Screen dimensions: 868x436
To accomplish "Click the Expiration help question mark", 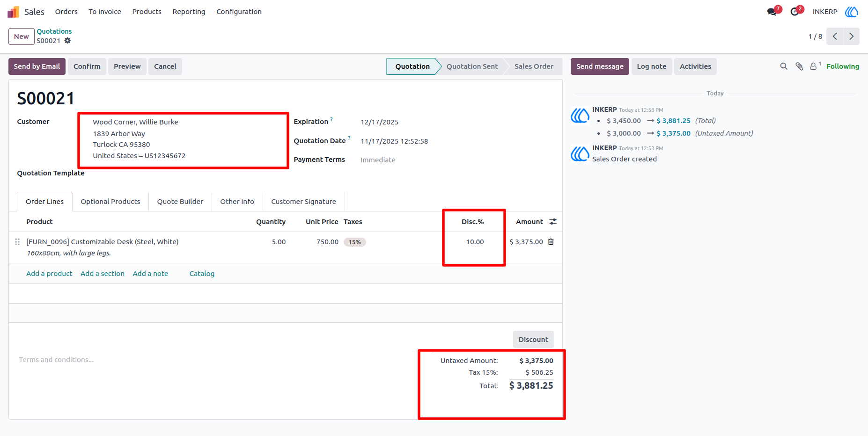I will coord(331,119).
